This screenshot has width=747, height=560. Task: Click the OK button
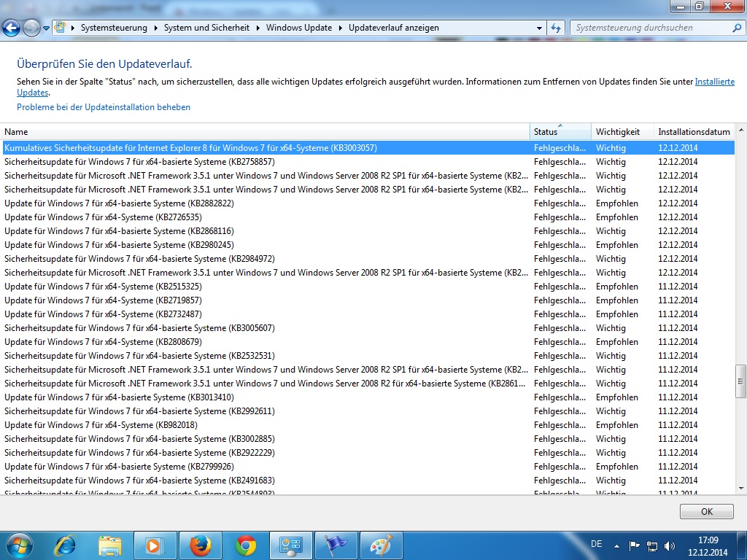point(706,511)
